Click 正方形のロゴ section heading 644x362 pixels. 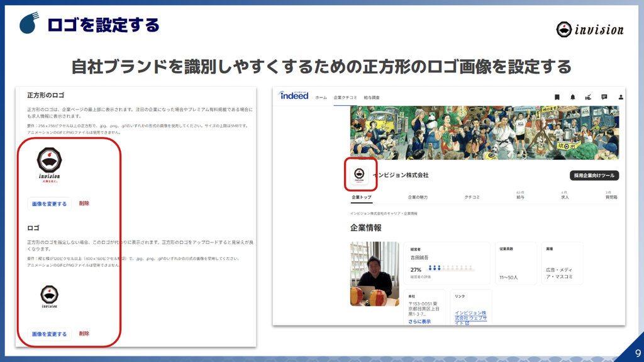coord(45,95)
